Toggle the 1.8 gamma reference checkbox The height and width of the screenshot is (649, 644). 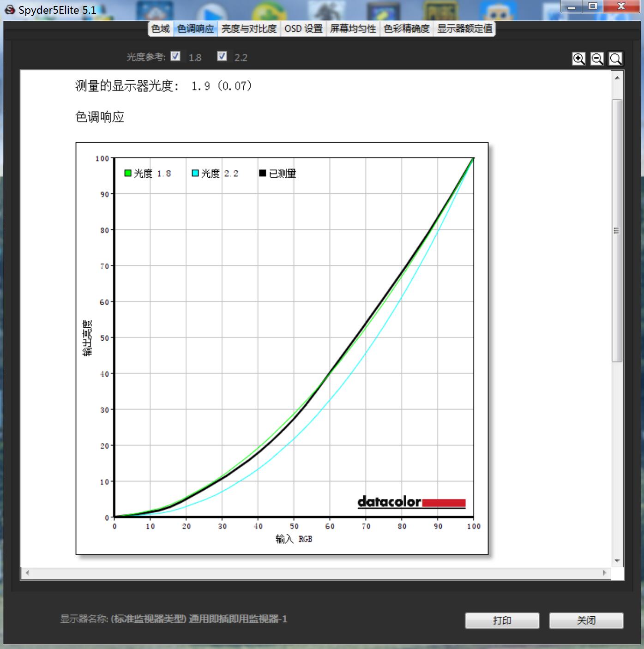coord(175,56)
